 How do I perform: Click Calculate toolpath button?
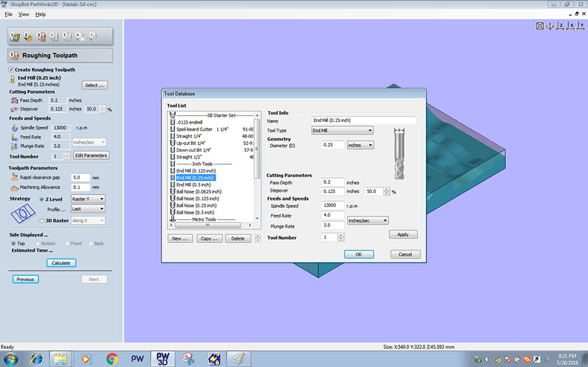(x=61, y=263)
